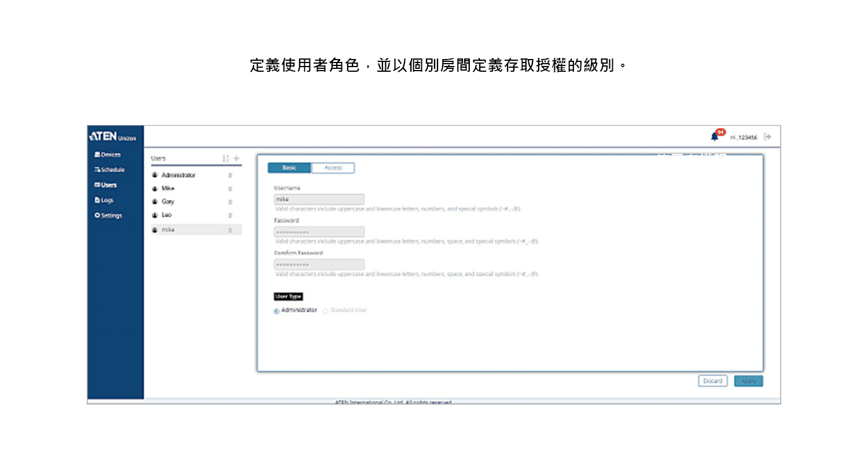This screenshot has width=868, height=463.
Task: Click the delete icon next to Mike
Action: click(230, 188)
